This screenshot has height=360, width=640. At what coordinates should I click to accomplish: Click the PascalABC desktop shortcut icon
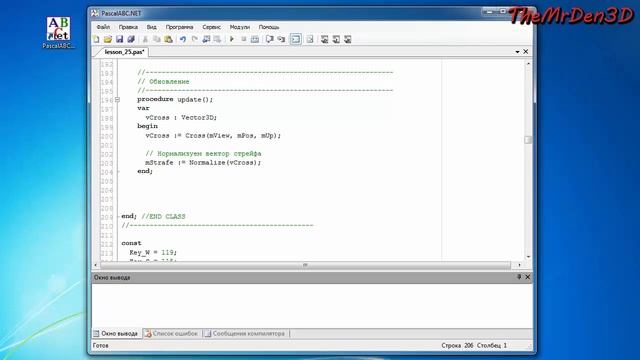pos(58,33)
